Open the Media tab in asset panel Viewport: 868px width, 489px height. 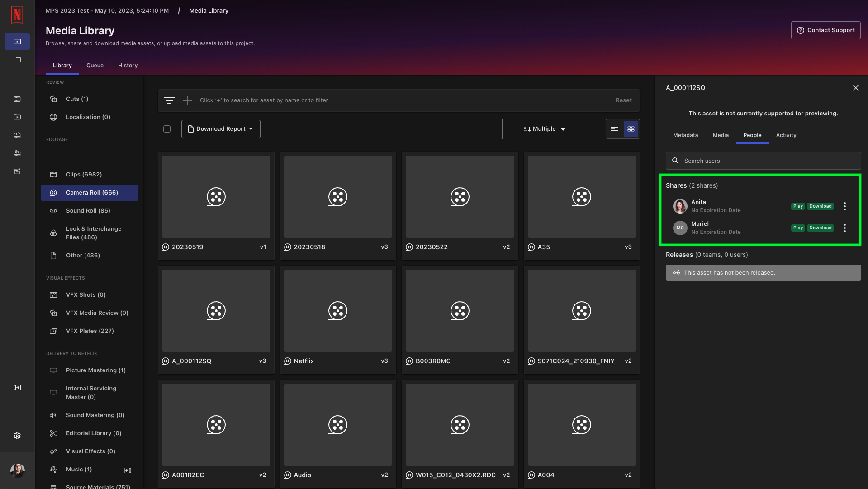pos(721,135)
